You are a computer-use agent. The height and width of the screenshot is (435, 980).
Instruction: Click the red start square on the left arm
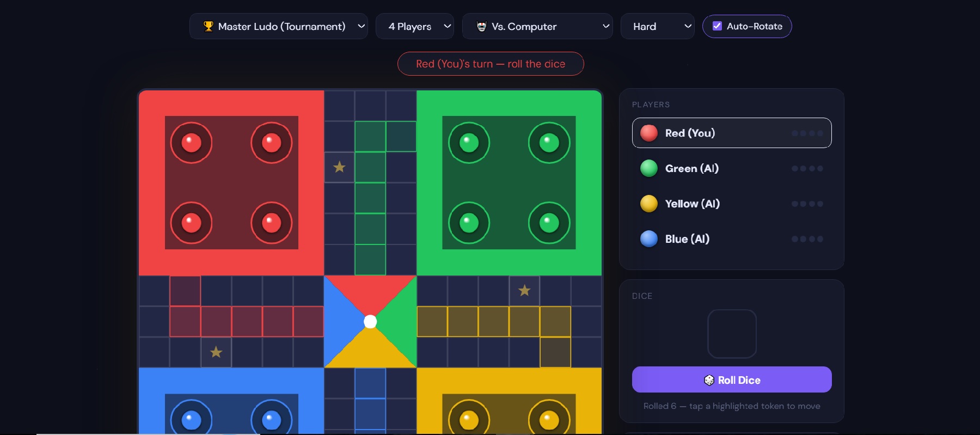[x=185, y=291]
